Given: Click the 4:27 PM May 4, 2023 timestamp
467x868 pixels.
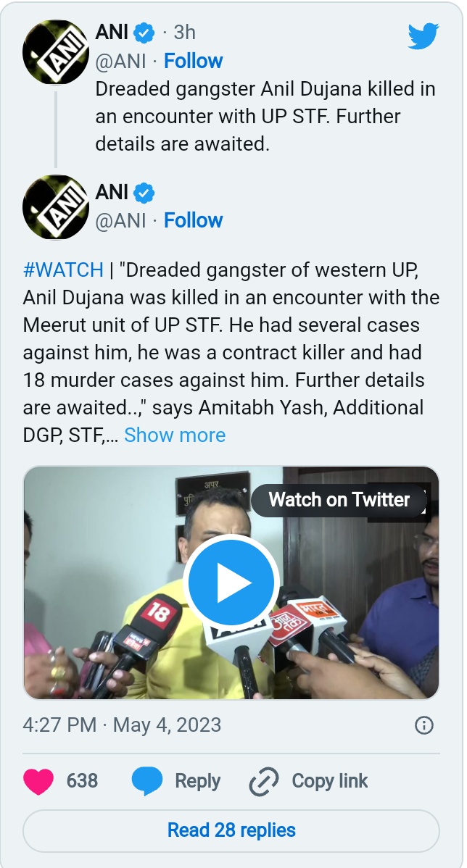Looking at the screenshot, I should 122,725.
